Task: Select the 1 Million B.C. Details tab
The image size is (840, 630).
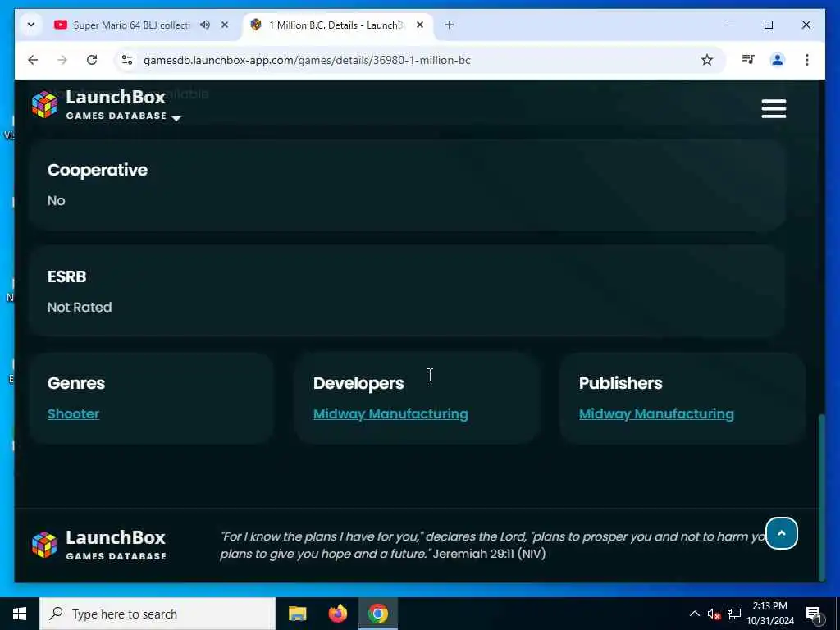Action: 336,25
